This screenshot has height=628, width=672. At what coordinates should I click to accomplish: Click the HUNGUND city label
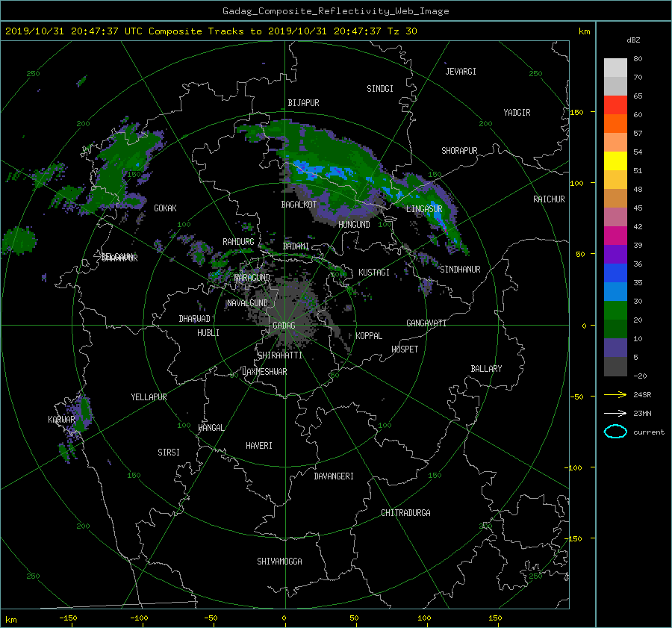coord(354,225)
